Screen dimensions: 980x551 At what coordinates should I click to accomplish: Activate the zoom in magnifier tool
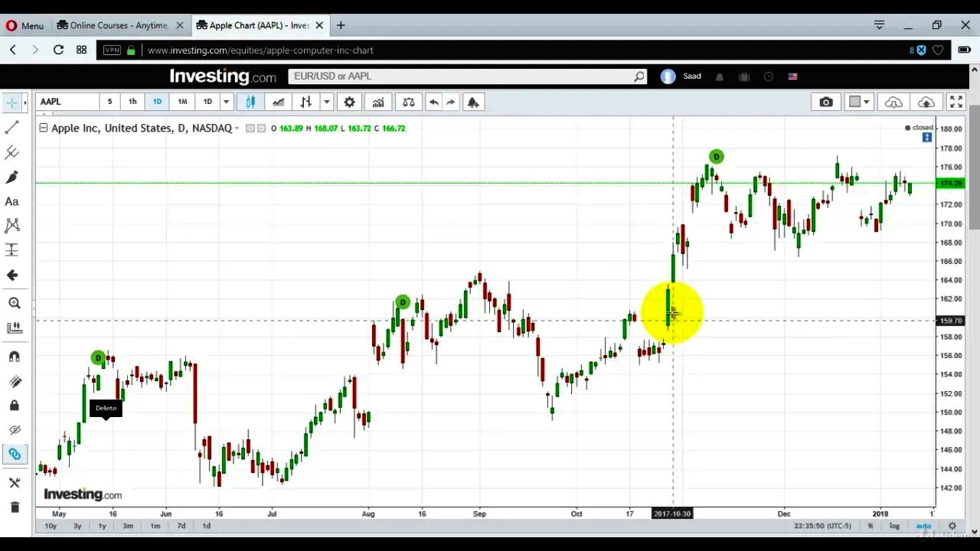click(x=14, y=303)
